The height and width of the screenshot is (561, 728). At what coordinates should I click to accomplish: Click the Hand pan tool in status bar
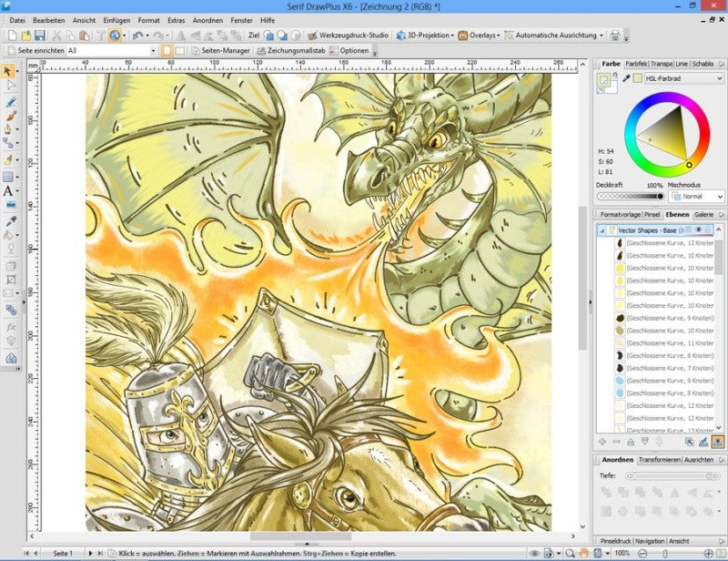(583, 553)
